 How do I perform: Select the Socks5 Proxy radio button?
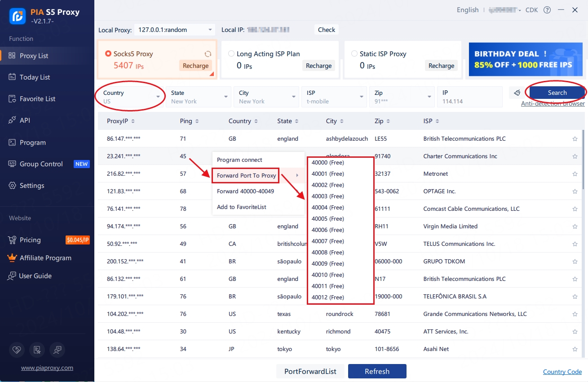coord(108,54)
